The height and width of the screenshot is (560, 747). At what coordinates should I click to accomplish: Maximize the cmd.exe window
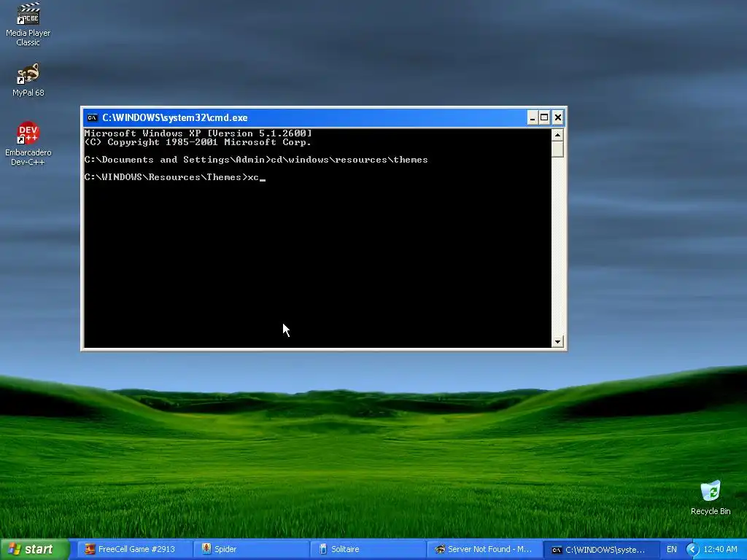(544, 117)
